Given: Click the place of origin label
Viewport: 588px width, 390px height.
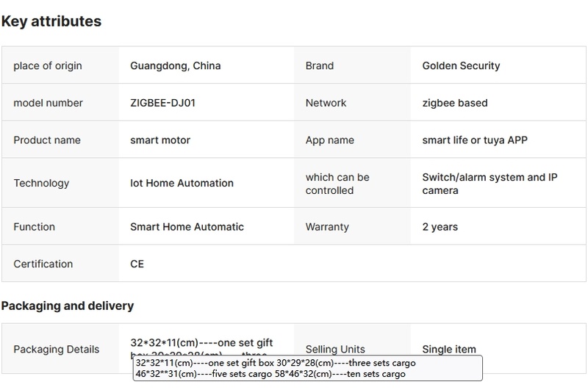Looking at the screenshot, I should click(x=48, y=66).
